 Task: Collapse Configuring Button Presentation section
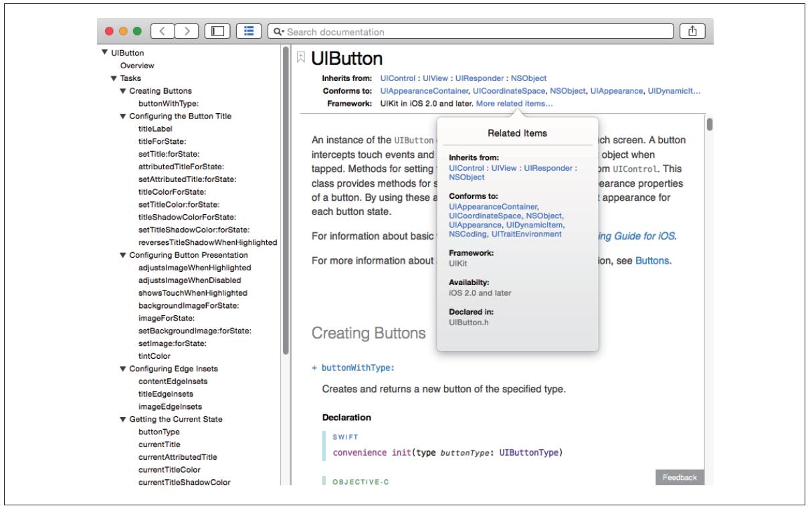[123, 255]
